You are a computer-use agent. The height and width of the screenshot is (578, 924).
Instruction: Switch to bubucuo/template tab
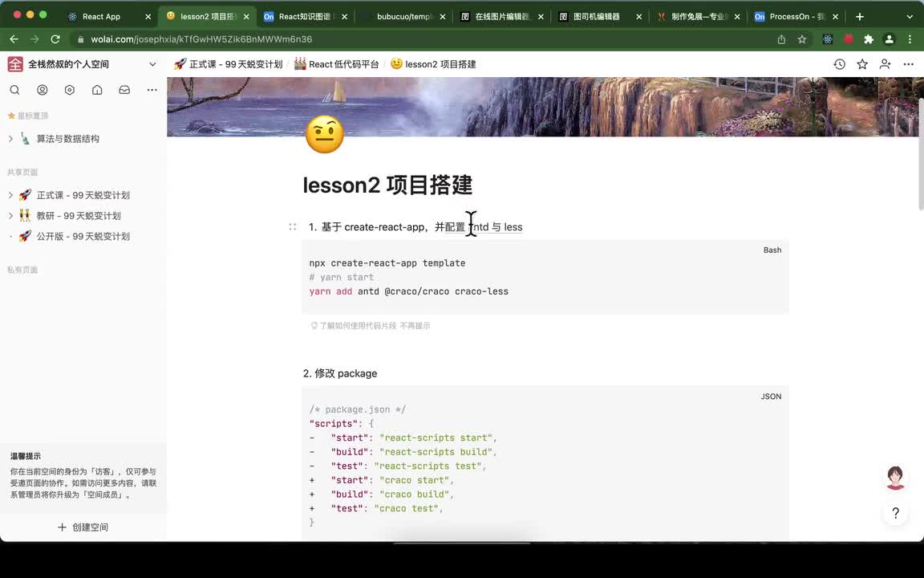tap(404, 17)
